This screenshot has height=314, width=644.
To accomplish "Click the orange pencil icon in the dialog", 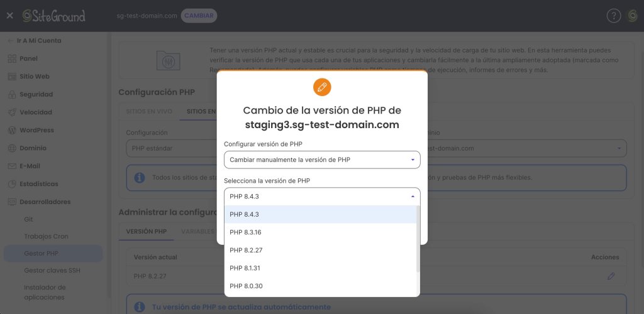I will 322,87.
